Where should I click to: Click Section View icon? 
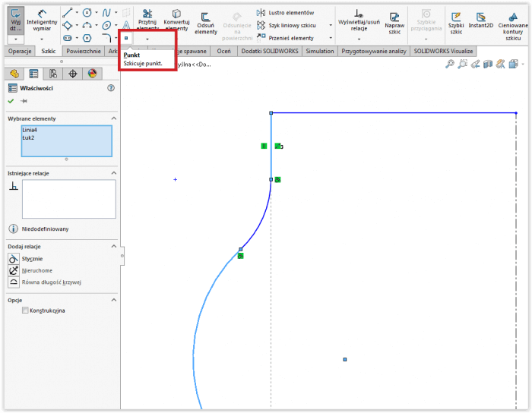[x=488, y=64]
